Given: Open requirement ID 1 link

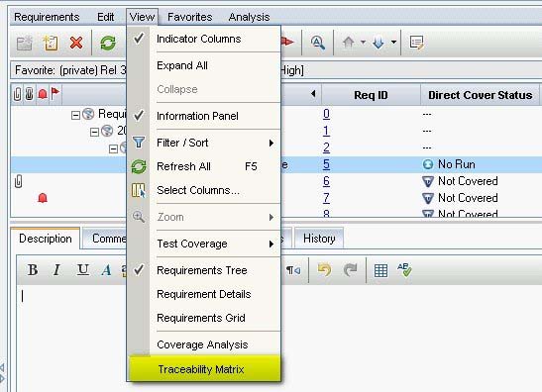Looking at the screenshot, I should click(326, 131).
